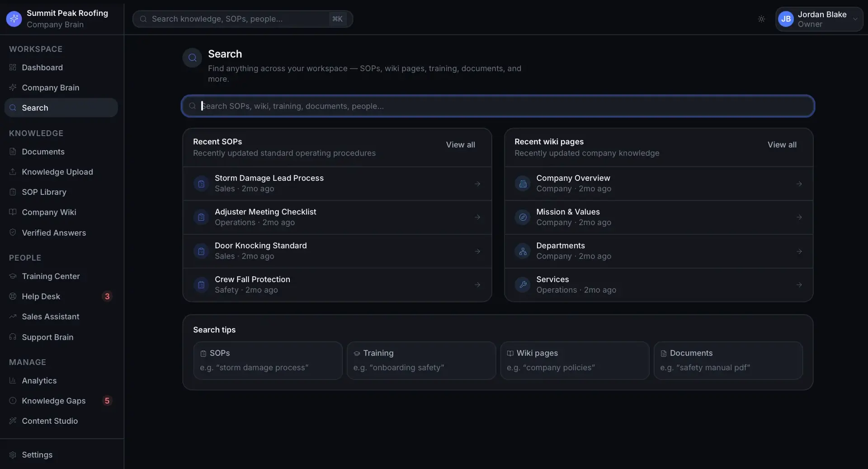Click the Mission & Values compass icon

[523, 217]
